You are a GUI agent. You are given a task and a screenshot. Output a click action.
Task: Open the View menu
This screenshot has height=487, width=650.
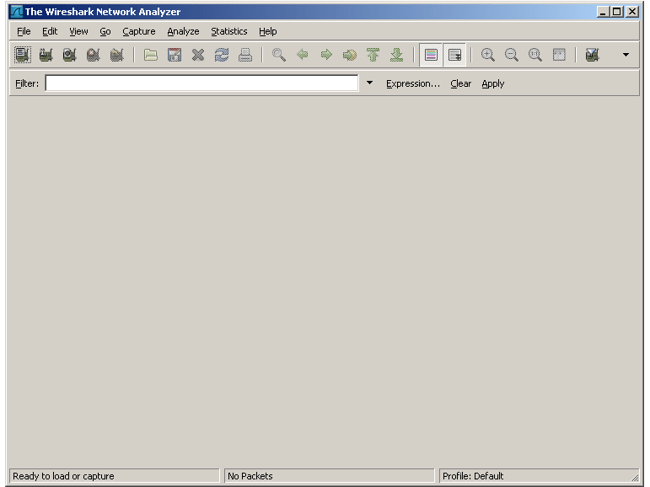[x=78, y=31]
